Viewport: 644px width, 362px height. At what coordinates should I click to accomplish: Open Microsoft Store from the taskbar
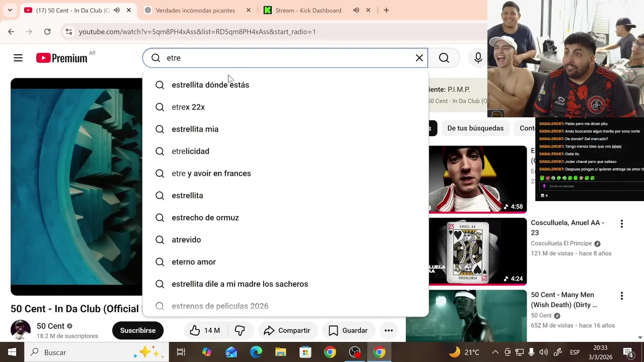(305, 352)
